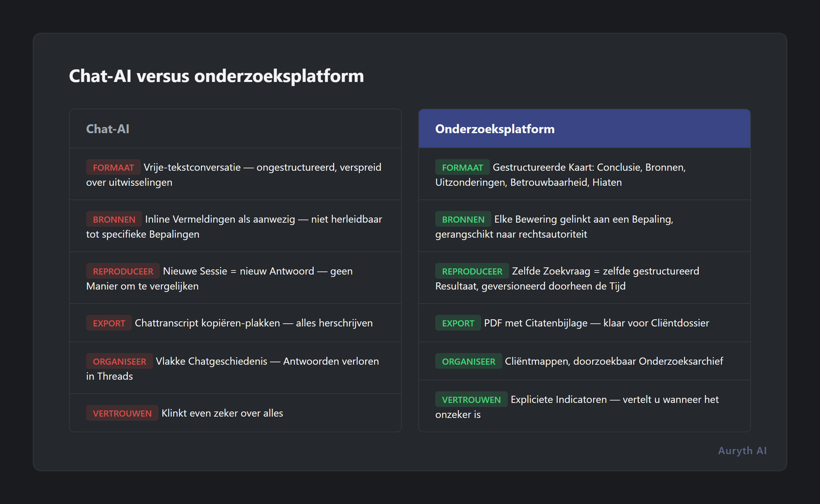Select the green ORGANISEER badge under Onderzoeksplatform
The image size is (820, 504).
[468, 361]
